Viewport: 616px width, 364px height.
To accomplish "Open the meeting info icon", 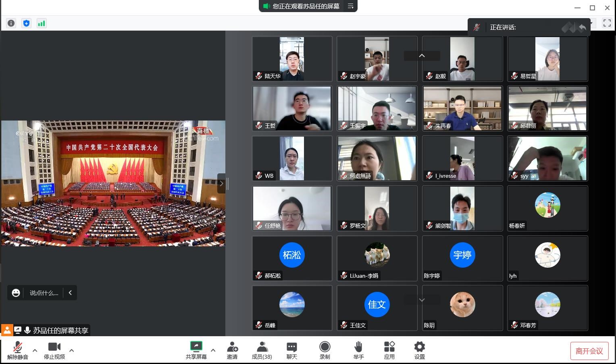I will click(11, 23).
